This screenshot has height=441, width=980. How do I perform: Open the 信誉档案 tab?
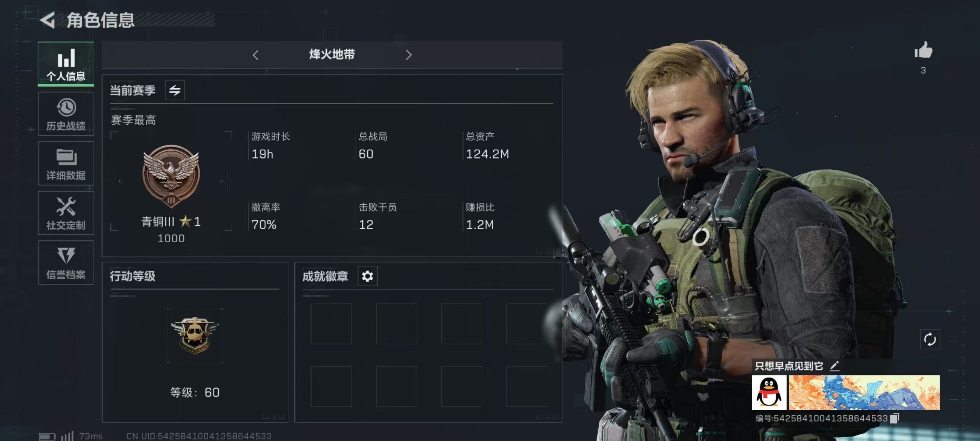[x=66, y=263]
